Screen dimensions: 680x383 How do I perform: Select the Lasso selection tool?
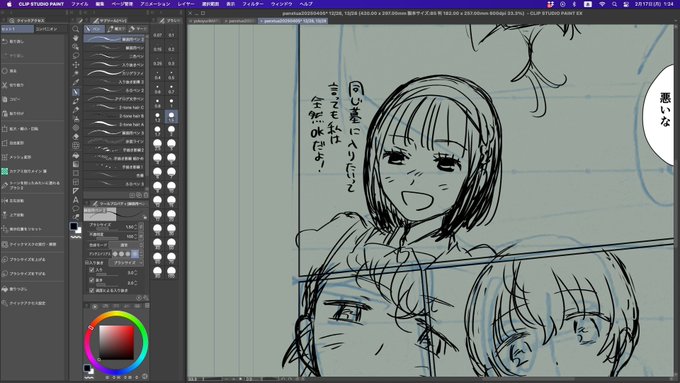tap(76, 56)
